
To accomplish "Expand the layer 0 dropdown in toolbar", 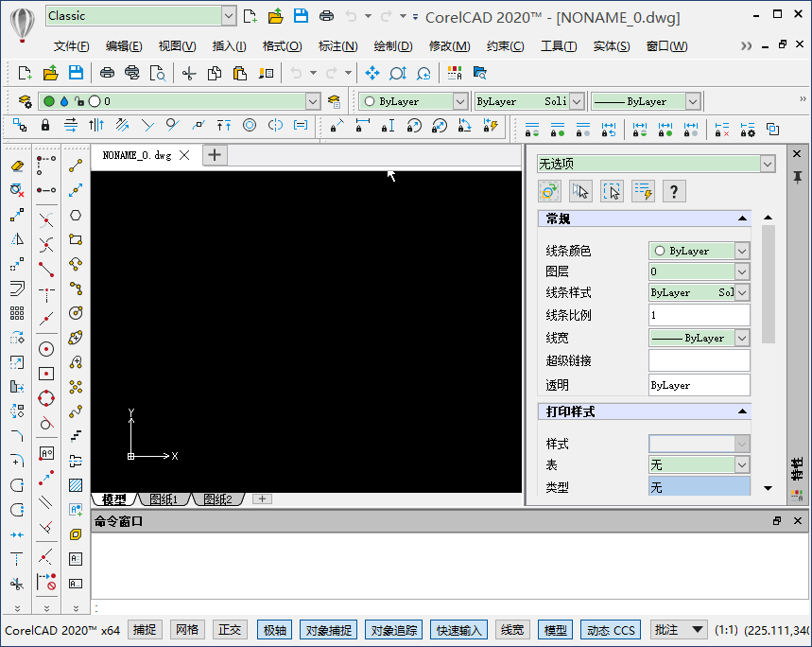I will pyautogui.click(x=312, y=101).
